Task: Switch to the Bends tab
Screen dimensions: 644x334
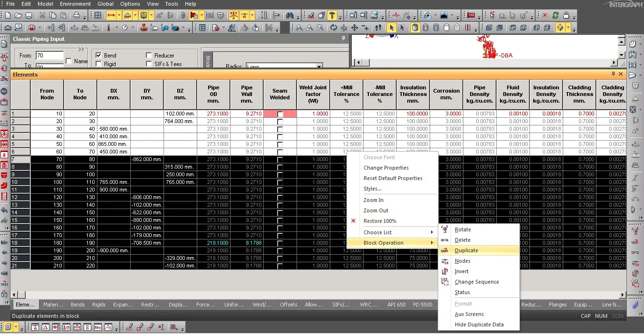Action: (77, 305)
